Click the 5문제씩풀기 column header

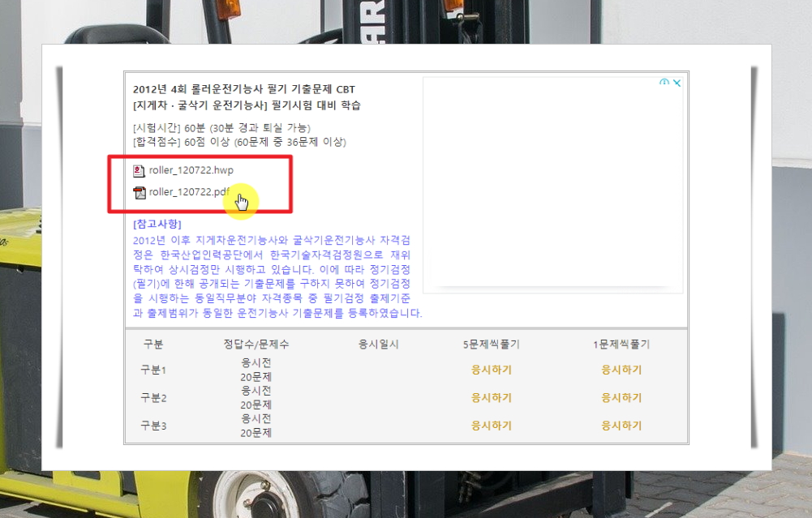(491, 345)
